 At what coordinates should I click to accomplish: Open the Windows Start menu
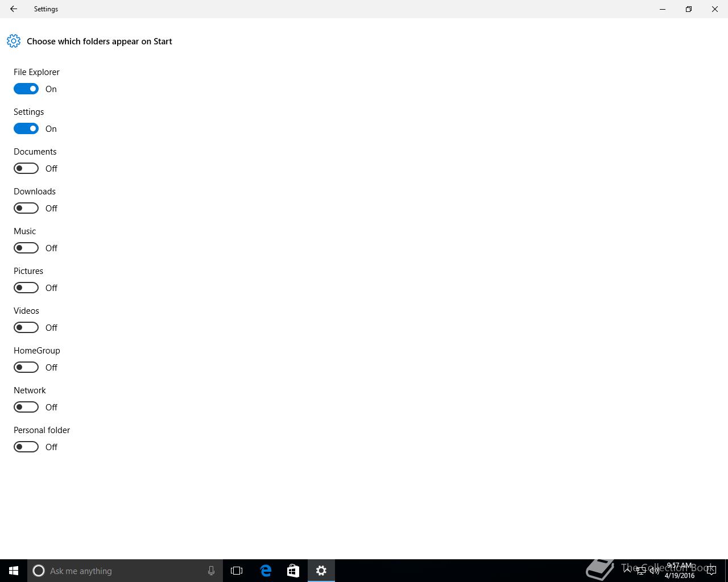point(14,571)
